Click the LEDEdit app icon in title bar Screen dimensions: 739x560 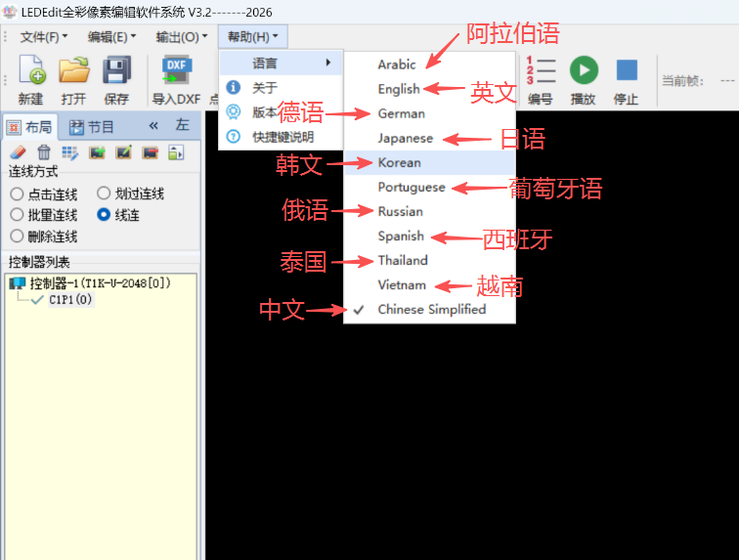tap(10, 12)
